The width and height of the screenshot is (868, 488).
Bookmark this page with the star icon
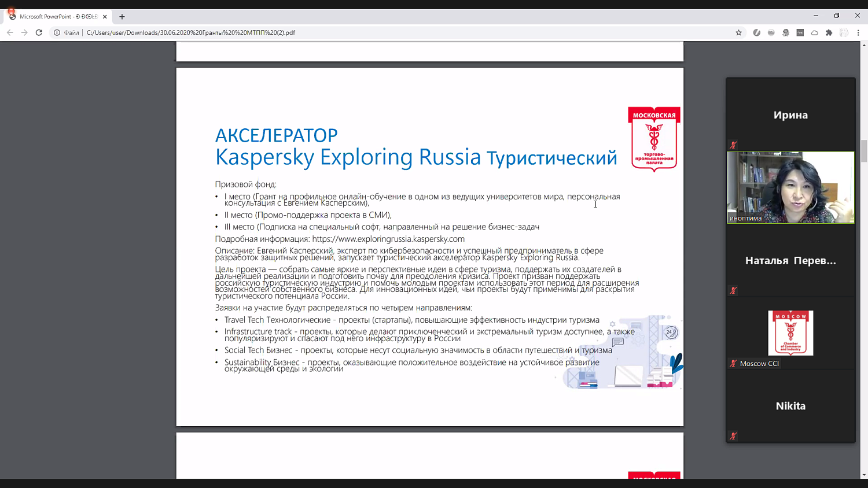pyautogui.click(x=739, y=32)
